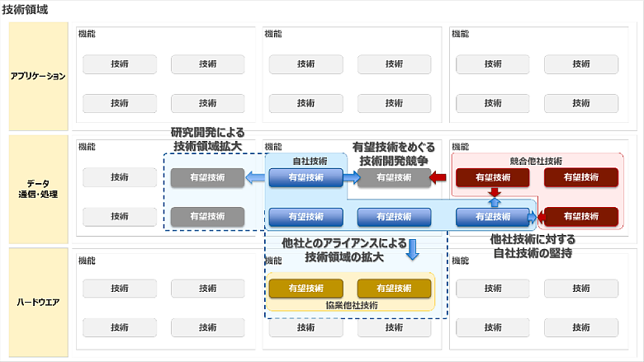Click the 協業他社技術 group label
This screenshot has width=644, height=362.
352,305
